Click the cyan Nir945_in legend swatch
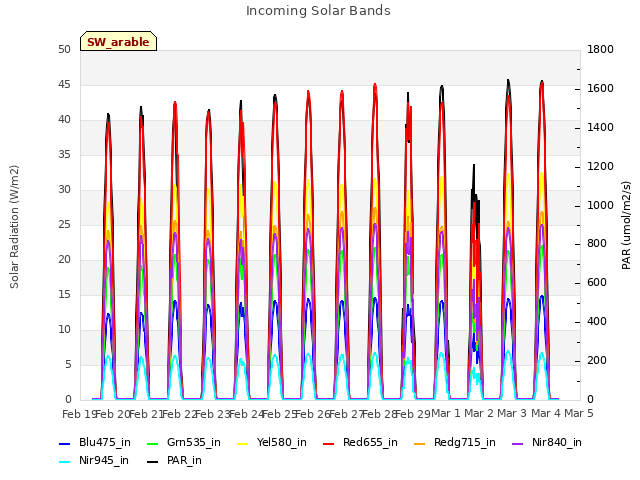The image size is (640, 480). 65,462
